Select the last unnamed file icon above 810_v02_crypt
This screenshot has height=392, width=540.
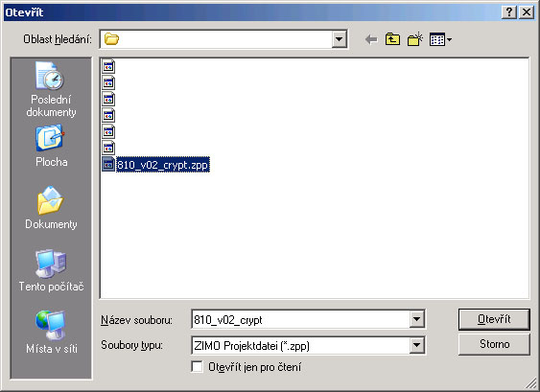click(108, 148)
